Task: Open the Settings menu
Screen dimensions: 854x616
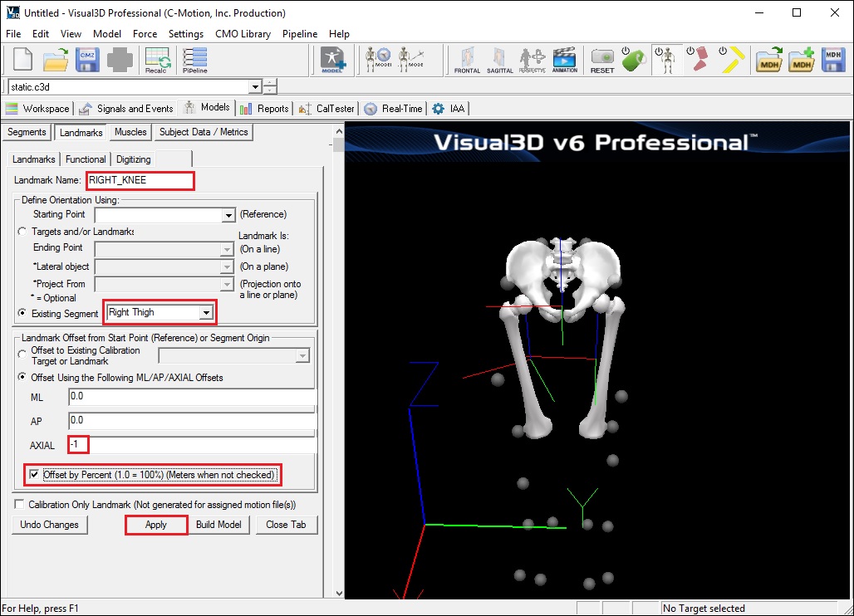Action: click(186, 34)
